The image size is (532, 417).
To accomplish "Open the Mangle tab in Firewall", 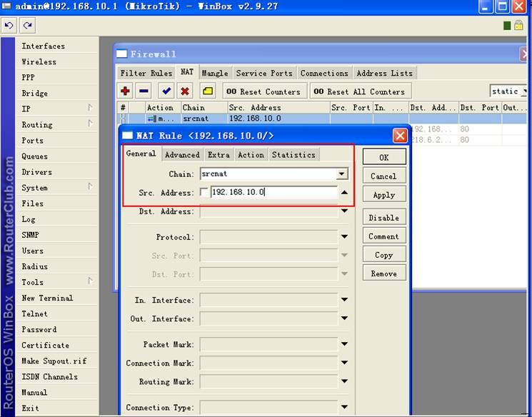I will click(x=214, y=73).
